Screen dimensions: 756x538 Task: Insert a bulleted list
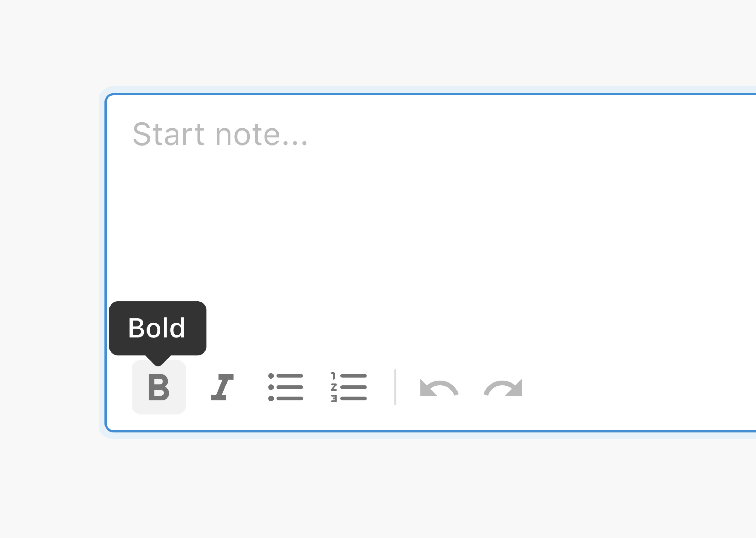(285, 387)
